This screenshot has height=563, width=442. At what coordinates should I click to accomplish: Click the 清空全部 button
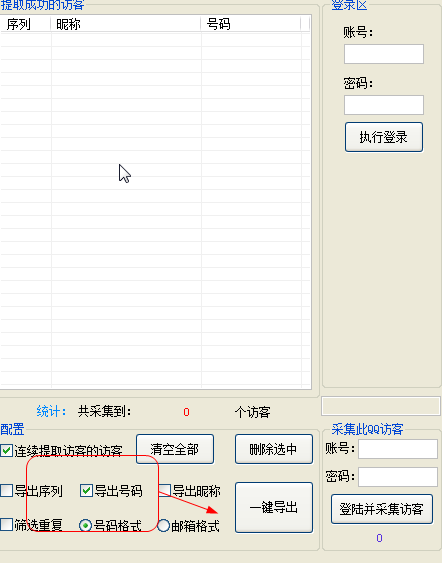175,449
